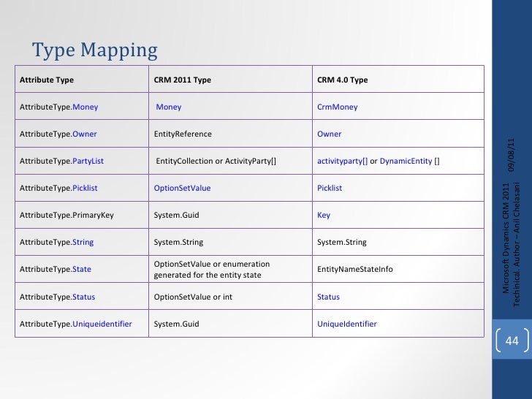The image size is (532, 399).
Task: Click the slide number 44 badge
Action: tap(512, 341)
